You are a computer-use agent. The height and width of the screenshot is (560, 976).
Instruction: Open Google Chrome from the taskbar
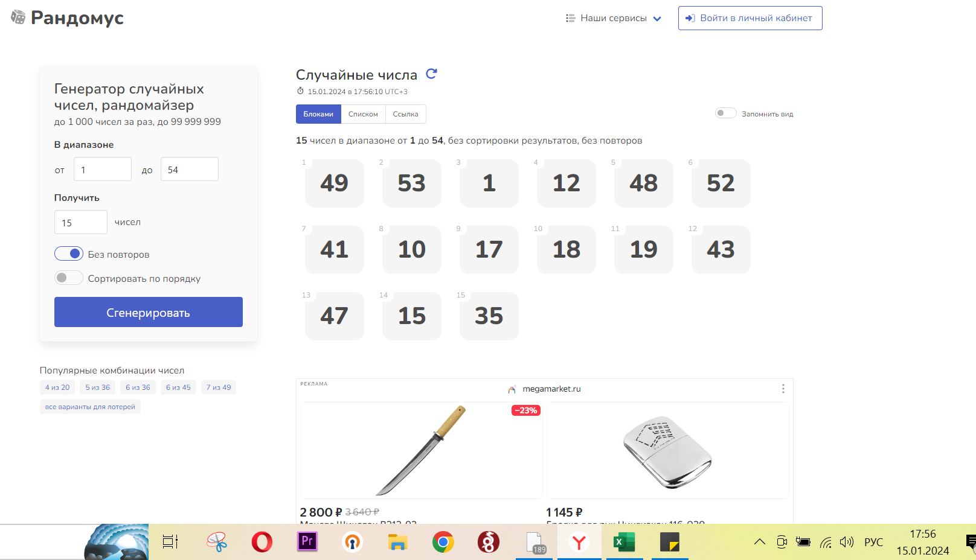click(x=443, y=542)
